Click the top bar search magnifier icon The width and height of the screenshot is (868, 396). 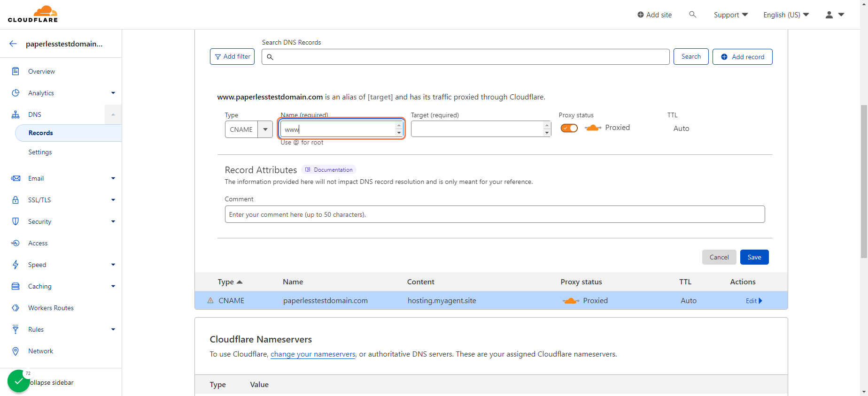(x=692, y=15)
